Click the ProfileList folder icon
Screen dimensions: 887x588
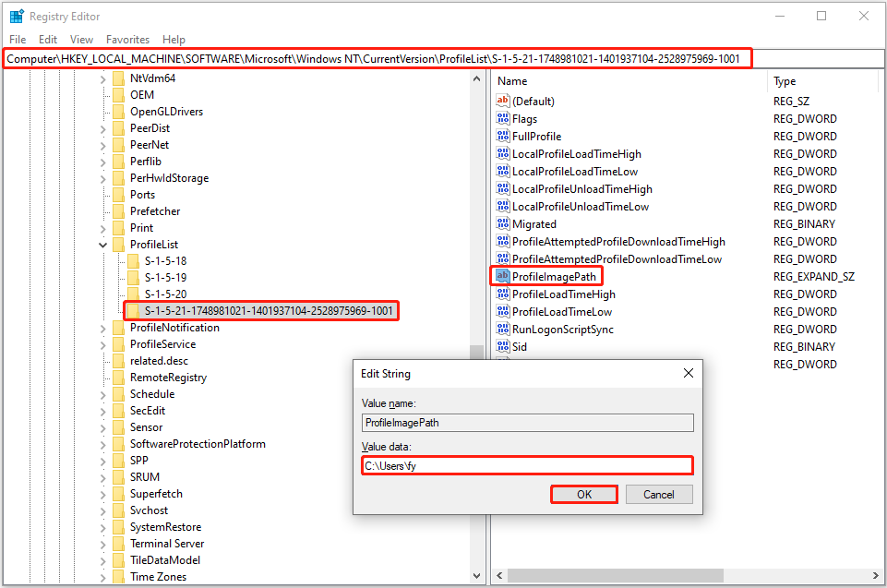(118, 245)
